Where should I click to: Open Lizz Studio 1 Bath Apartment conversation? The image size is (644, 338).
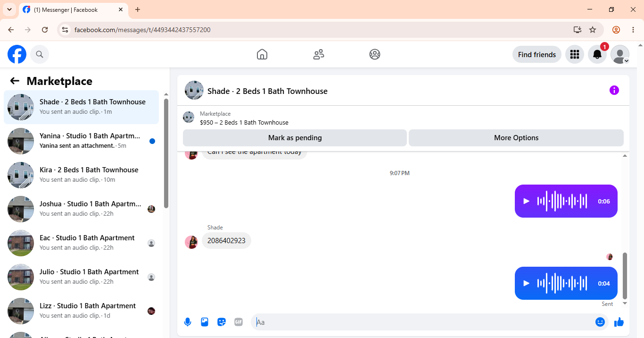click(x=82, y=311)
